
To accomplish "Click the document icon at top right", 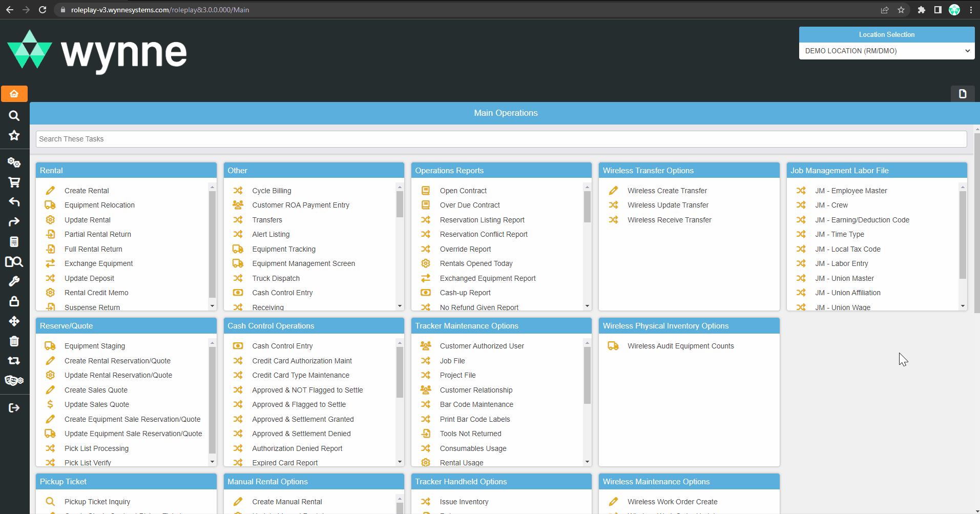I will point(963,94).
